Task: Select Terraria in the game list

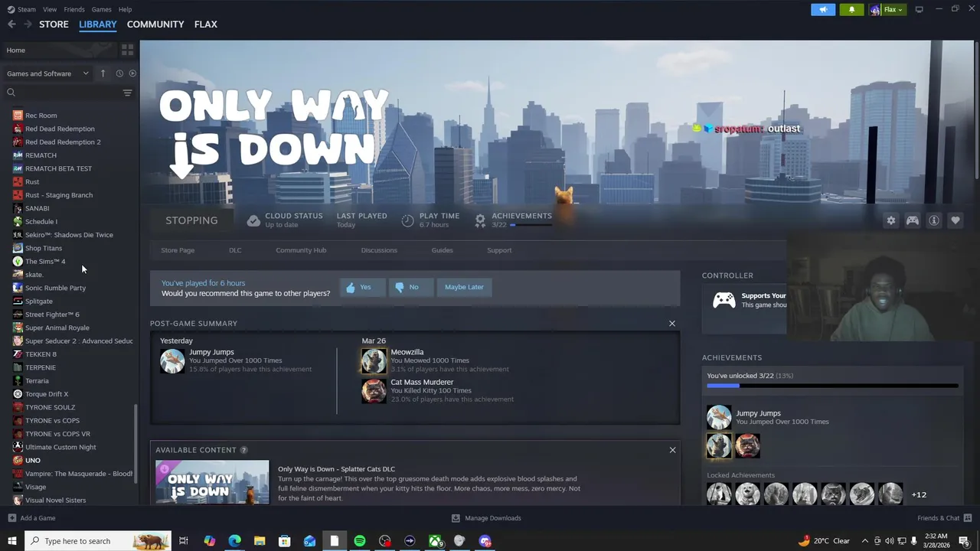Action: click(x=37, y=380)
